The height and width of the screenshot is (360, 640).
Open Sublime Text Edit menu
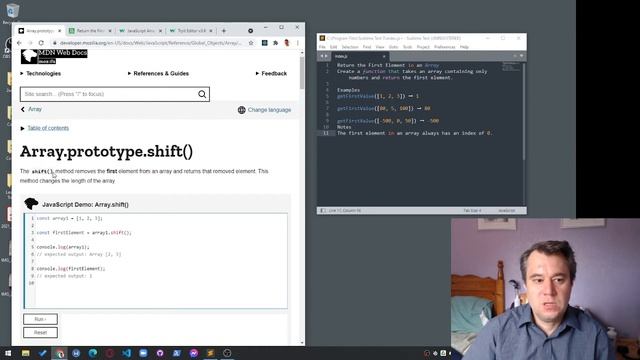[x=333, y=47]
